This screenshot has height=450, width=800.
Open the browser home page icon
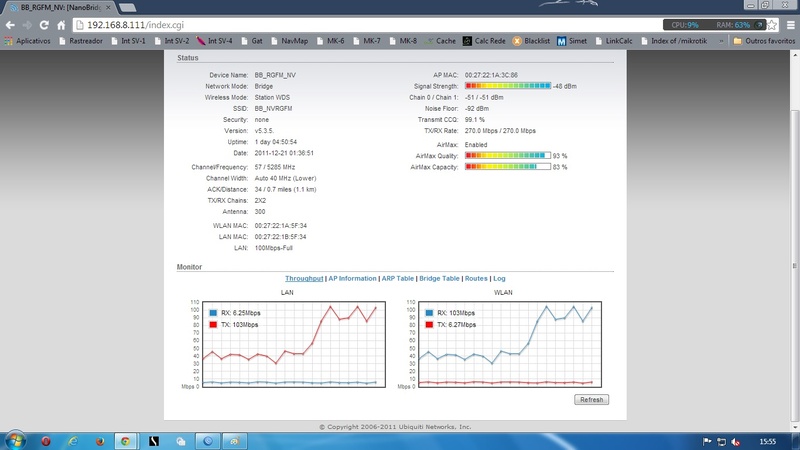click(61, 25)
